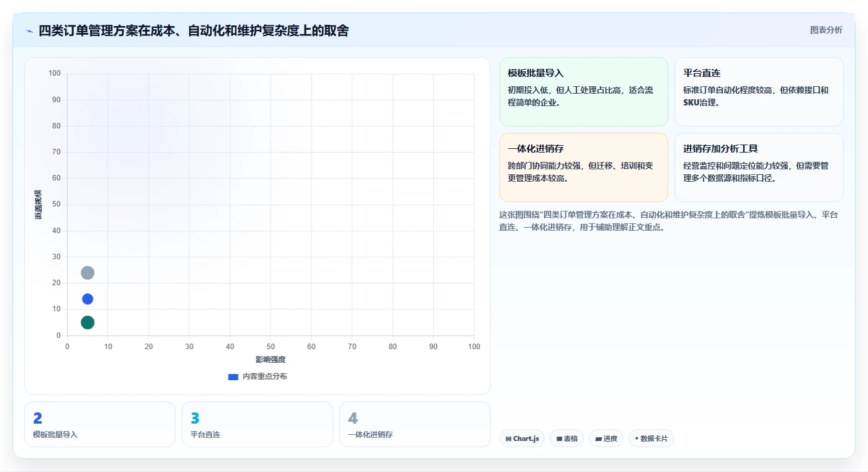The image size is (868, 472).
Task: Click the Chart.js tag chip
Action: (522, 439)
